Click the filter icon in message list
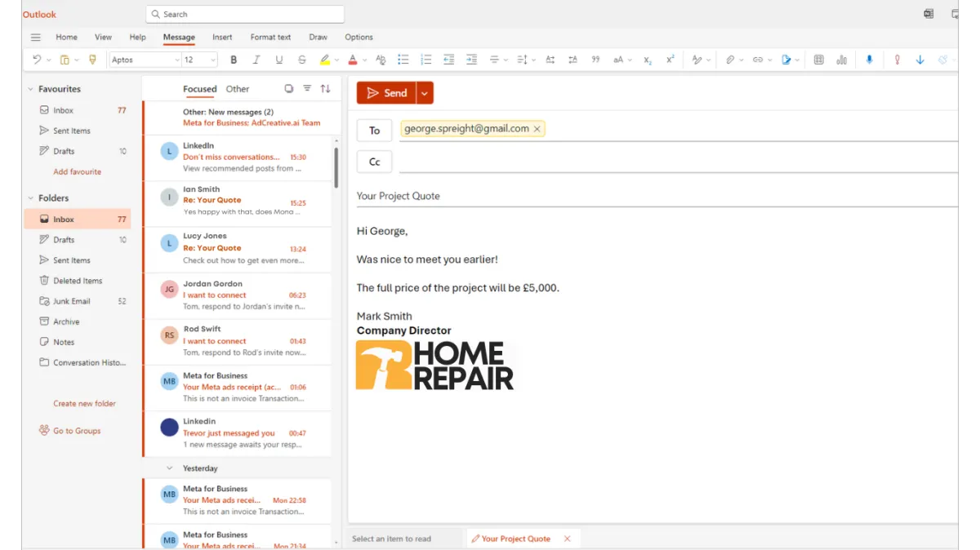The width and height of the screenshot is (980, 550). (x=307, y=89)
